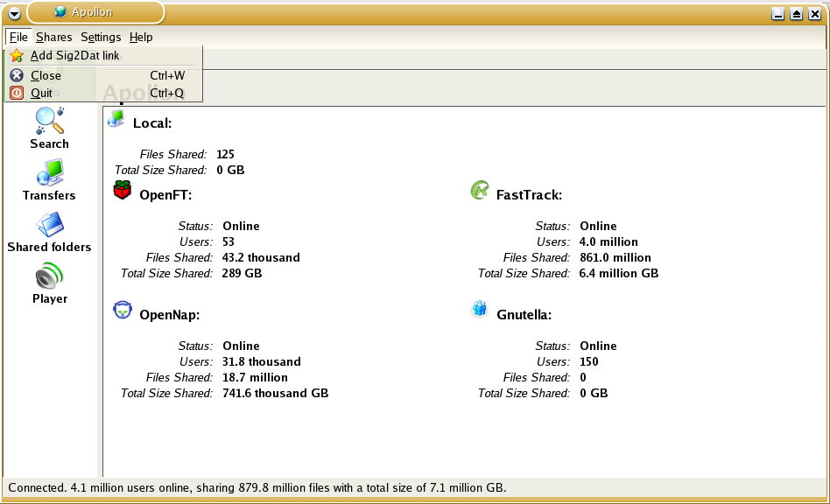
Task: Click the Local computer icon
Action: pyautogui.click(x=116, y=119)
